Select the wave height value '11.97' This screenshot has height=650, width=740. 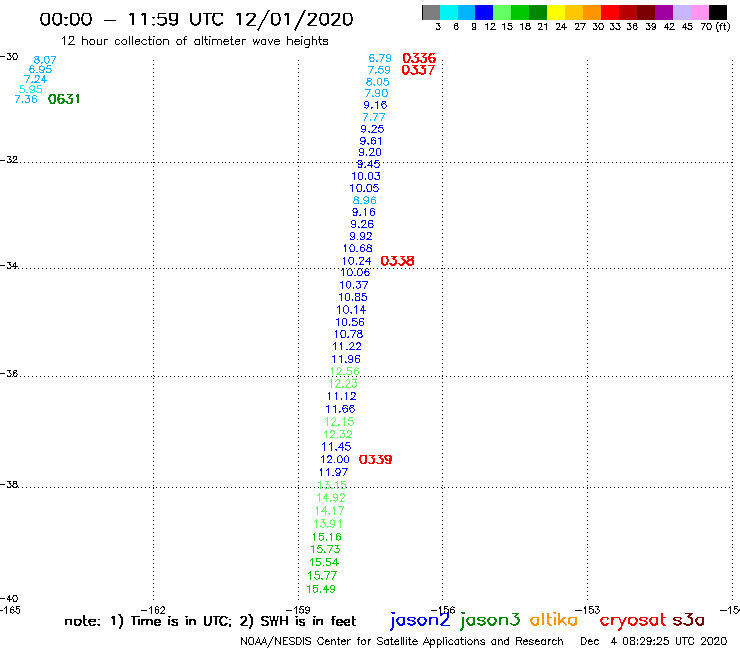(334, 472)
